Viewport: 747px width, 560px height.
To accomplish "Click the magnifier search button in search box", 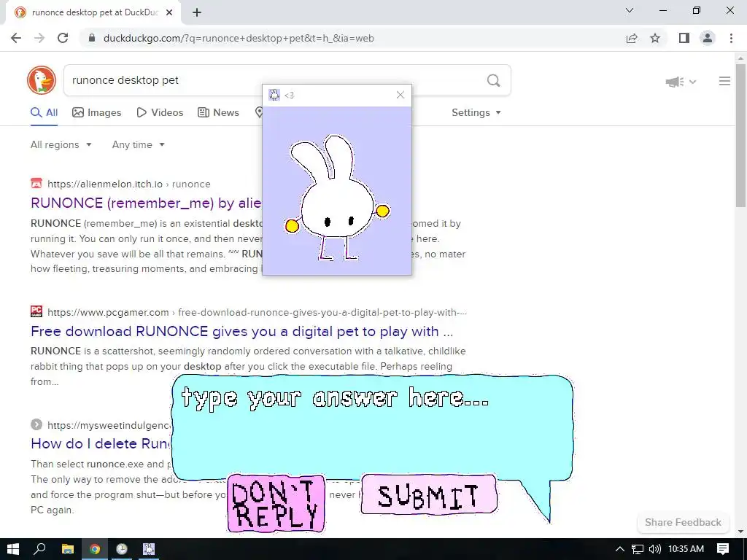I will click(x=494, y=80).
